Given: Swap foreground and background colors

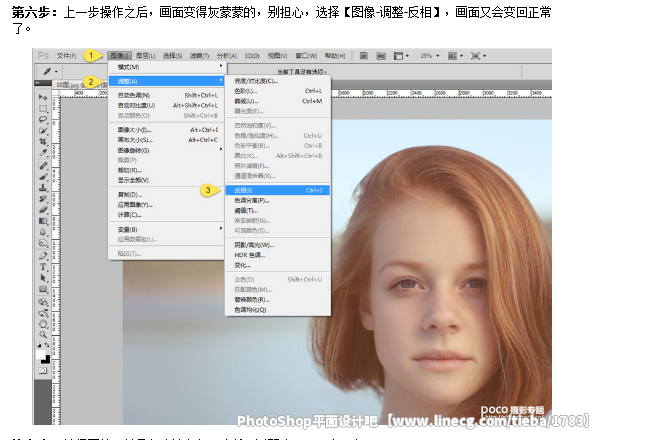Looking at the screenshot, I should (x=47, y=345).
